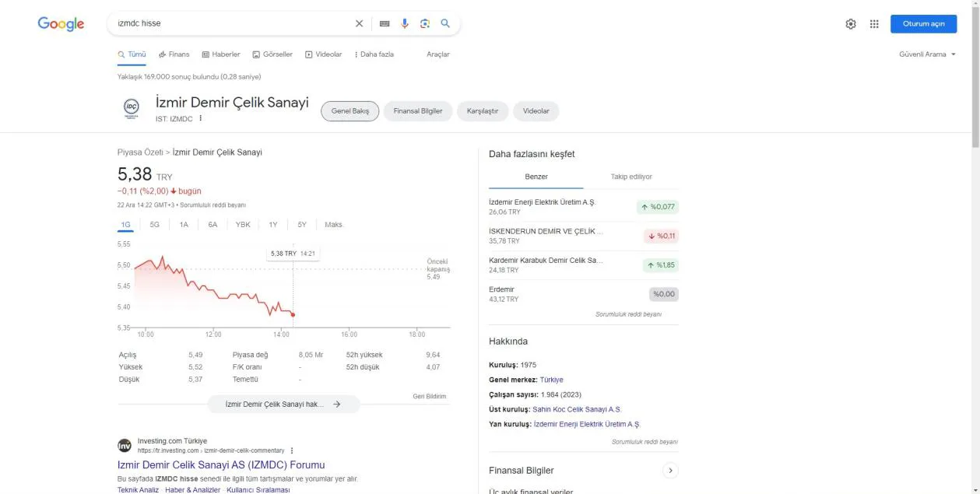Select the Benzer tab

coord(536,177)
